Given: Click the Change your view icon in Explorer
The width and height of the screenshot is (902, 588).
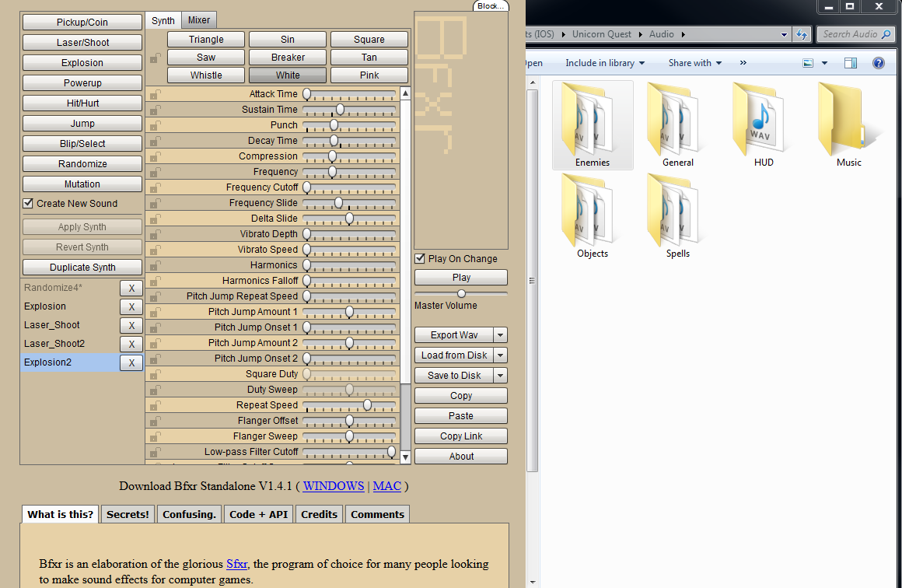Looking at the screenshot, I should tap(808, 63).
